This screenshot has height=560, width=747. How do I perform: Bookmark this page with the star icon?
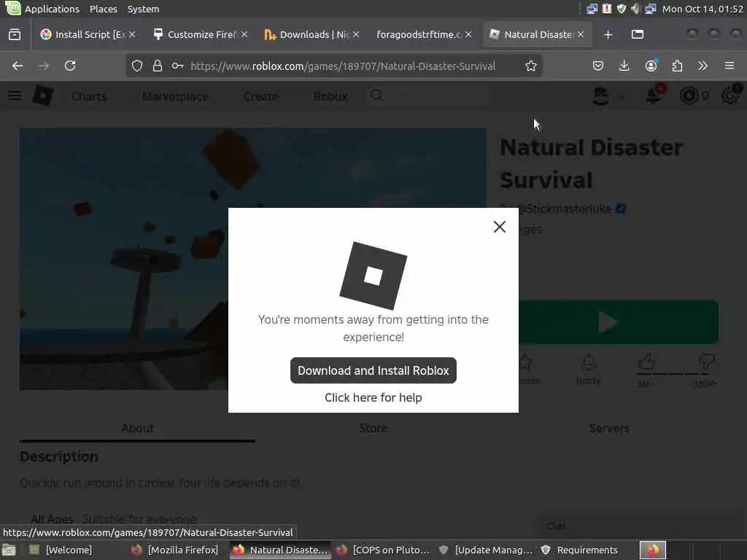531,66
